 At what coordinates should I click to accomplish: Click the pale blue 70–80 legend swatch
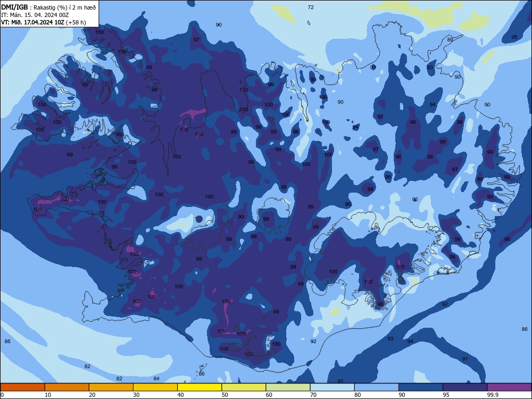click(x=332, y=387)
